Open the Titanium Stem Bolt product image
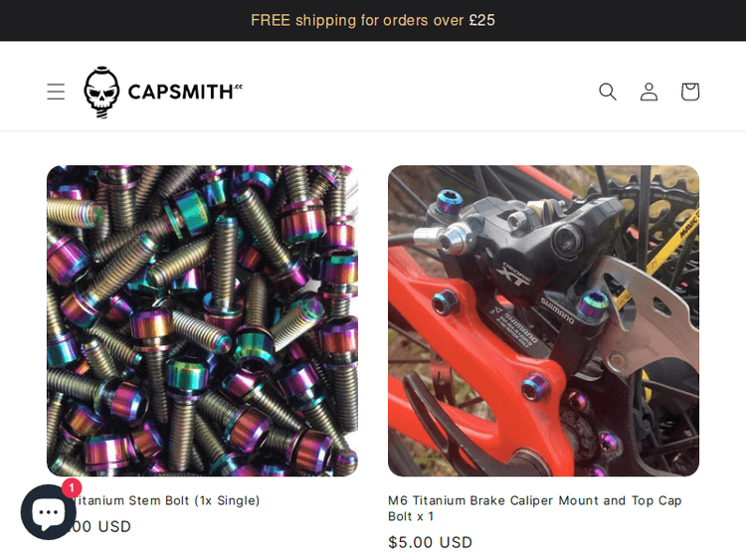This screenshot has height=560, width=746. click(202, 320)
